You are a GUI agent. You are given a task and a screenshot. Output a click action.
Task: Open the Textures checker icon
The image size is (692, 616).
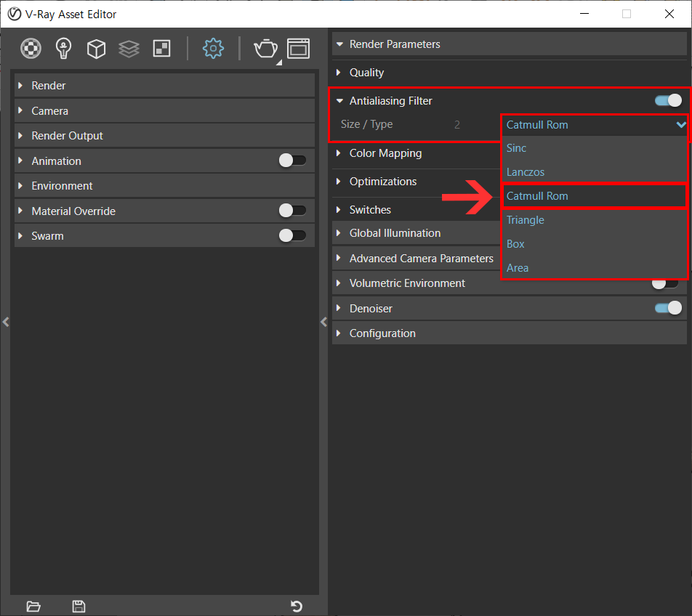click(161, 49)
